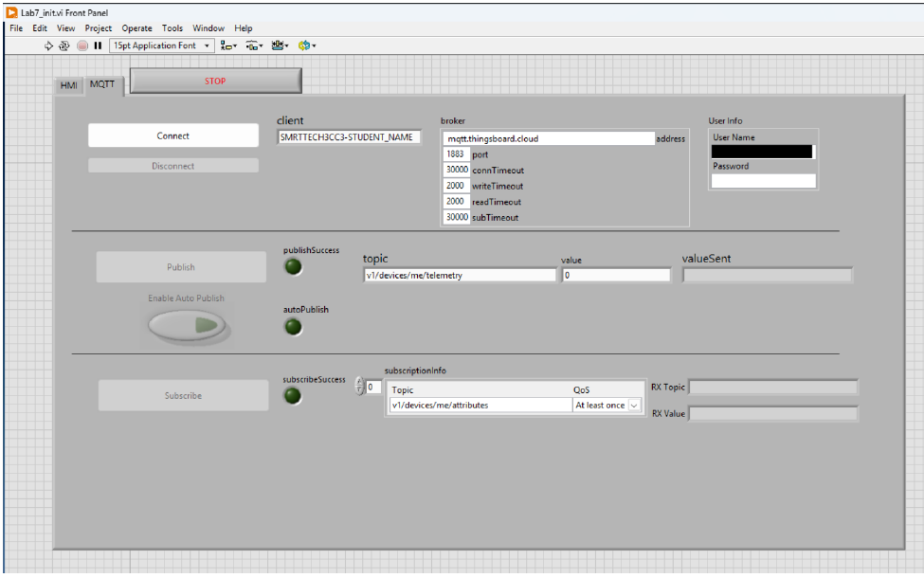Click the RX Value indicator field
924x578 pixels.
coord(773,414)
